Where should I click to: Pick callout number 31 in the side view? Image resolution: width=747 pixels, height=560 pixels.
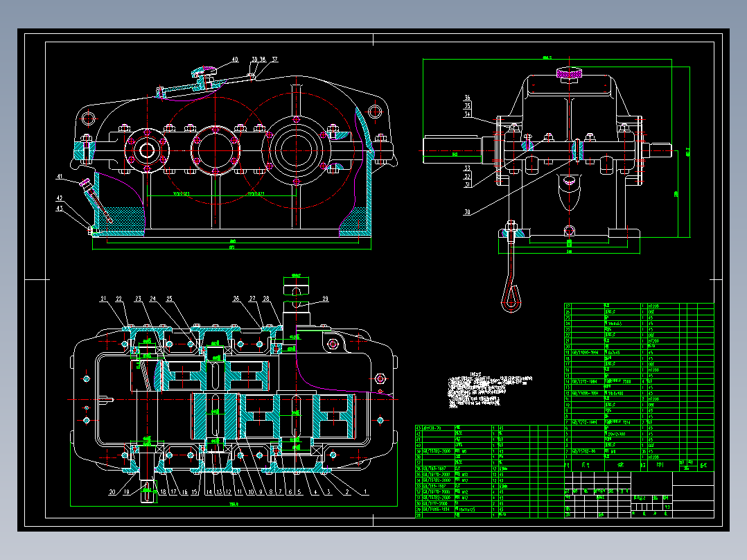[467, 185]
